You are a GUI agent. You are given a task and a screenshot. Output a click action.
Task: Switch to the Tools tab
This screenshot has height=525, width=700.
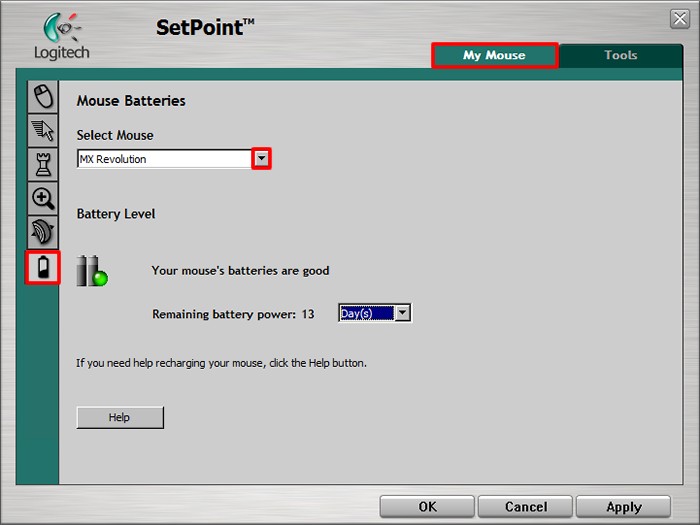click(621, 55)
